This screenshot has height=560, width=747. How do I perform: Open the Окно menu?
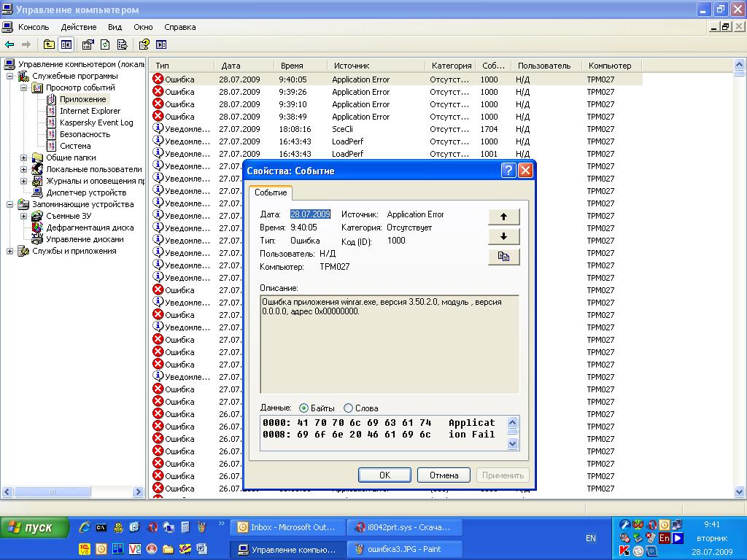coord(143,27)
